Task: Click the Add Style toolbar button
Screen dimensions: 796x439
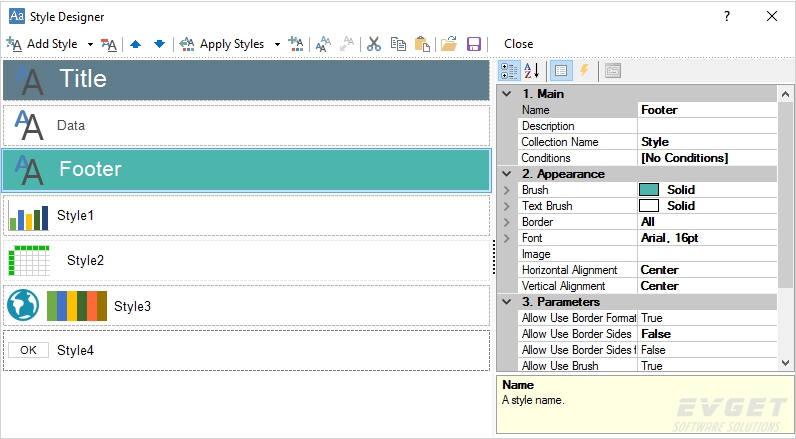Action: (x=42, y=44)
